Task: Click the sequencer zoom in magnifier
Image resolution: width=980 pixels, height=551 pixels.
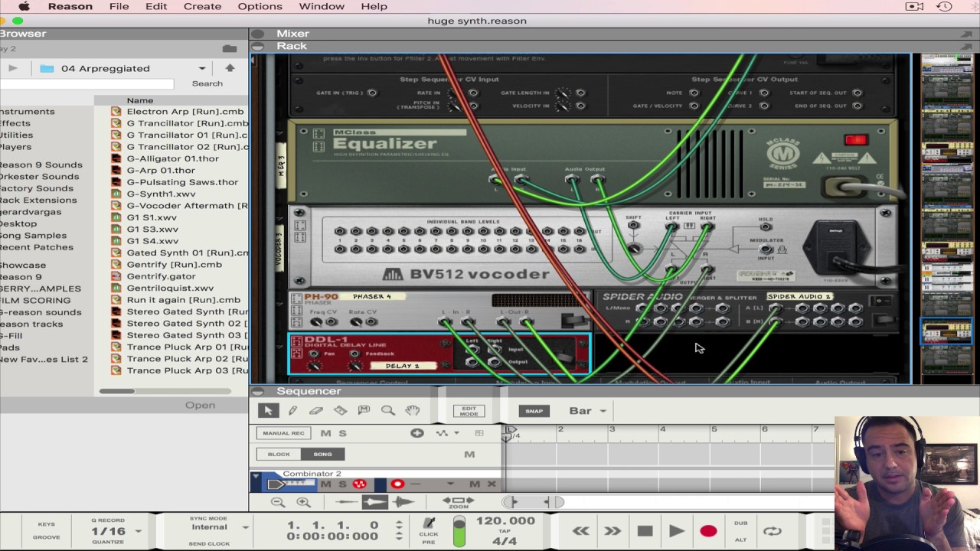Action: [304, 502]
